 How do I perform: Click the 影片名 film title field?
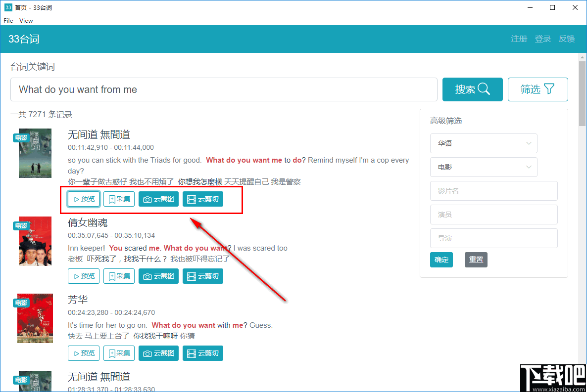tap(494, 191)
